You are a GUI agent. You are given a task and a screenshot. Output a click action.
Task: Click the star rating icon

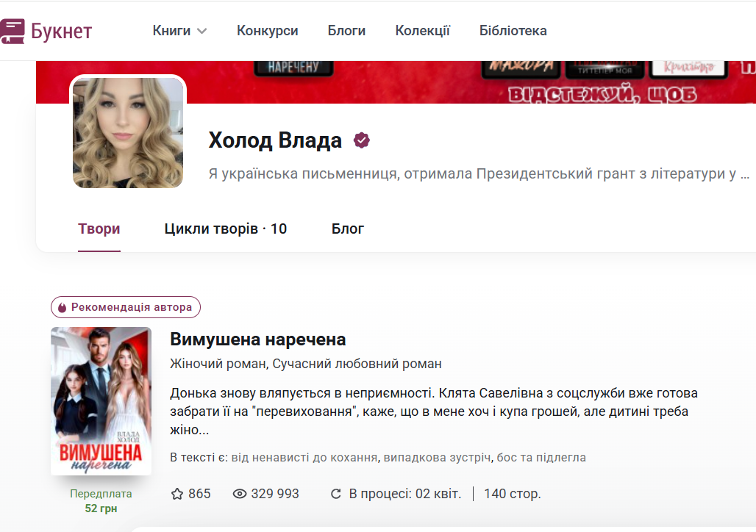coord(177,494)
